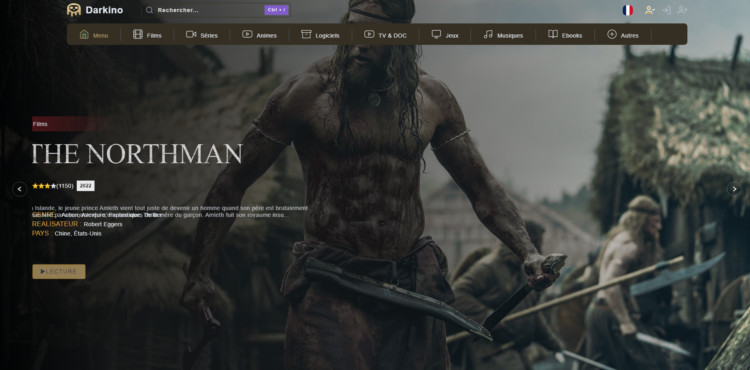Click the red Films category badge

pyautogui.click(x=72, y=124)
